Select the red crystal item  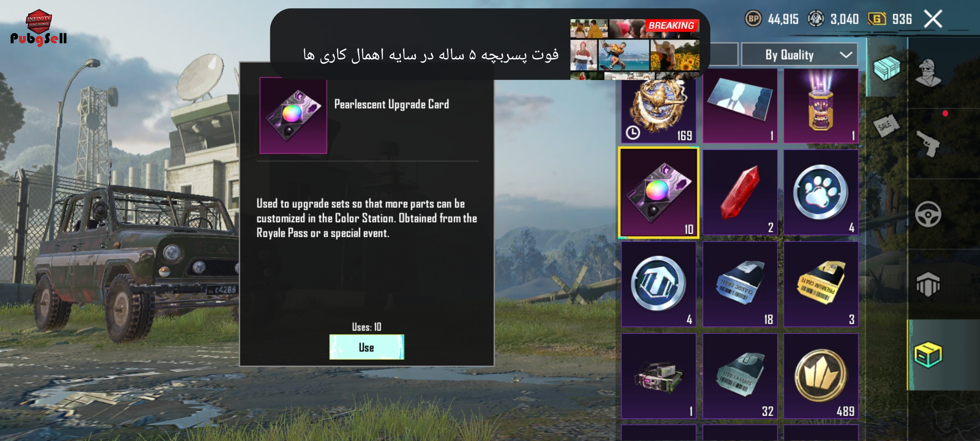(740, 192)
